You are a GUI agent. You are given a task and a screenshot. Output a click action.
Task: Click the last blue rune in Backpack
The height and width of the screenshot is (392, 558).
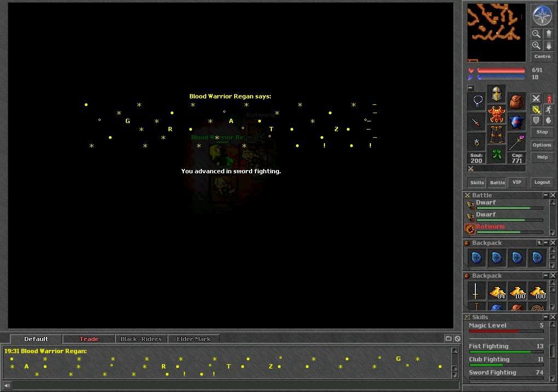click(x=537, y=258)
